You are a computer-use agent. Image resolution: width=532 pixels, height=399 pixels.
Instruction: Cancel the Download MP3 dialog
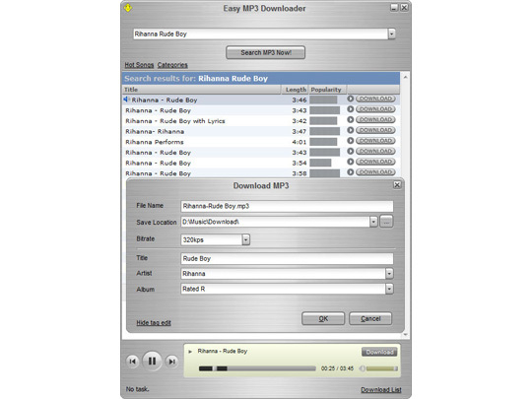pos(370,318)
